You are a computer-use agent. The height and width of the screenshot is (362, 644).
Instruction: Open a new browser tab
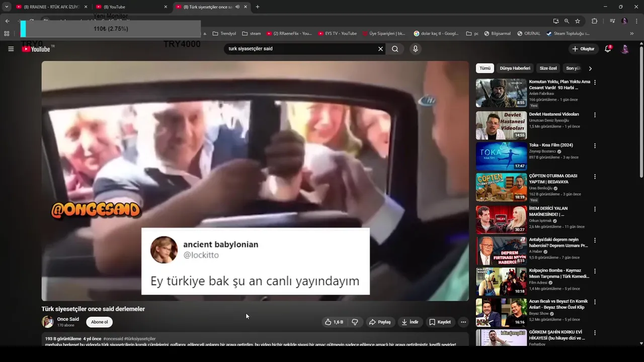pos(258,7)
